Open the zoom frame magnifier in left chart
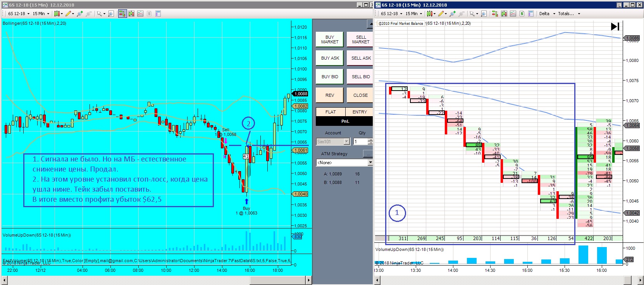The width and height of the screenshot is (644, 285). (x=111, y=14)
